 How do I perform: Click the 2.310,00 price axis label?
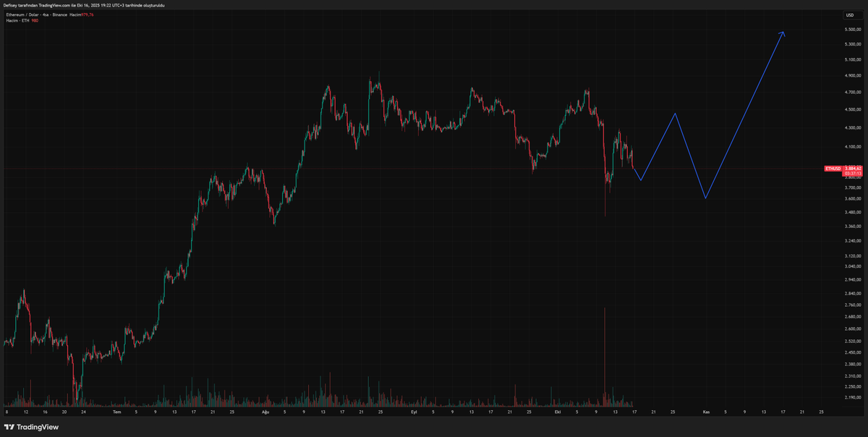852,376
